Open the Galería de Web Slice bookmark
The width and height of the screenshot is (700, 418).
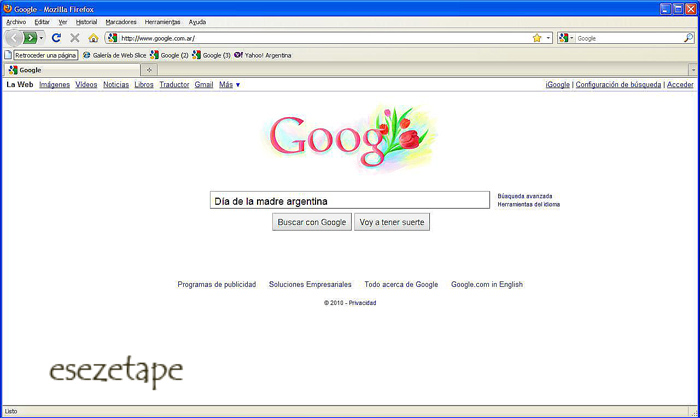click(115, 55)
